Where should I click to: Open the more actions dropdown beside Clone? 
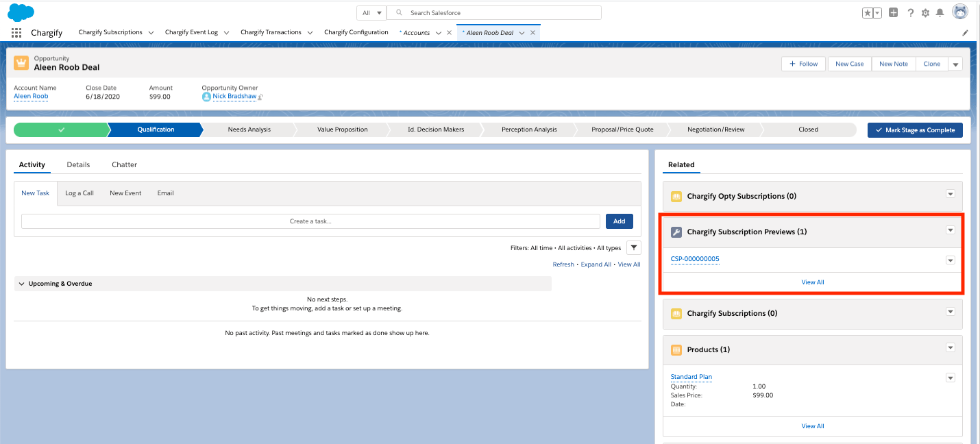click(955, 64)
